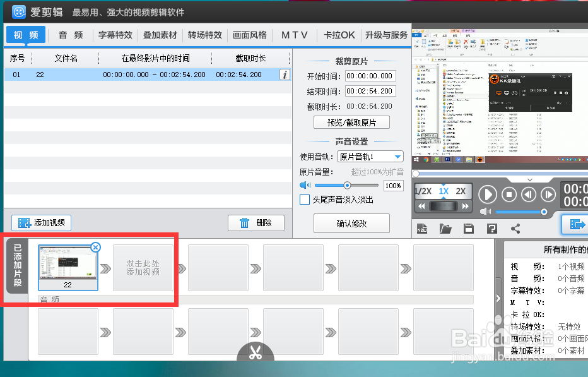Click the 结束时间 input field
Viewport: 588px width, 377px height.
coord(370,91)
